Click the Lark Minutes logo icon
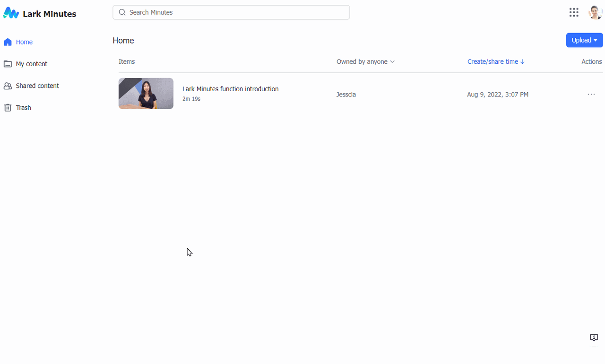 pos(11,13)
